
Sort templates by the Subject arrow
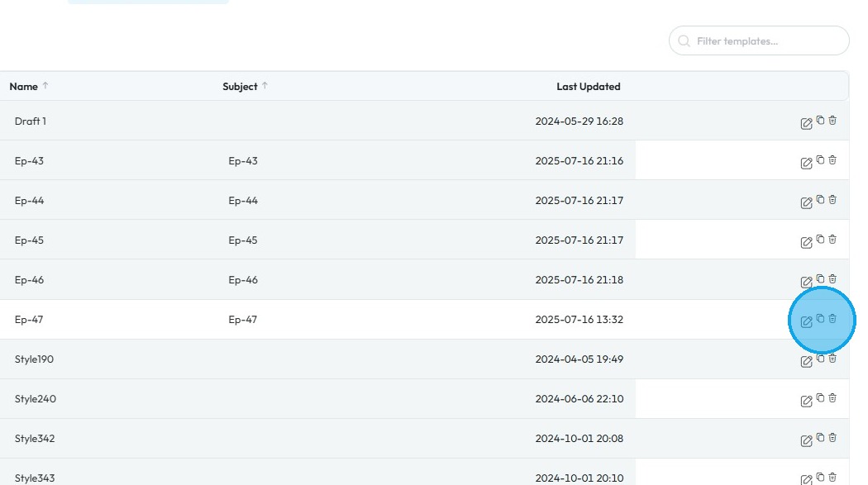pos(265,86)
